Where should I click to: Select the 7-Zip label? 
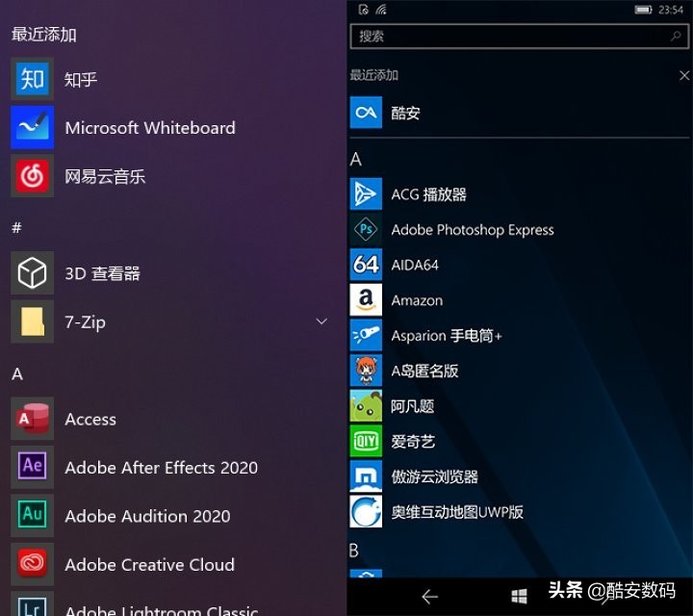pyautogui.click(x=86, y=322)
